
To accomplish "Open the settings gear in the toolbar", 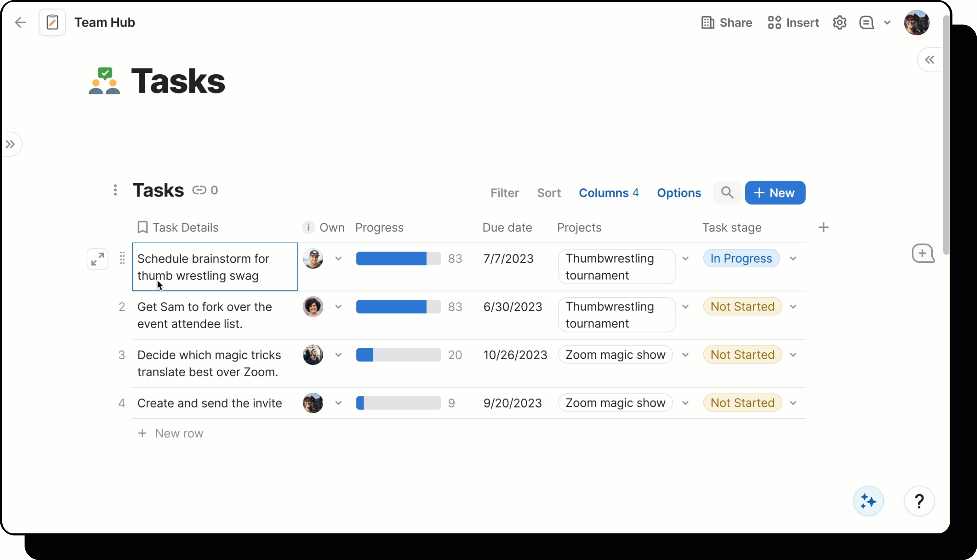I will (840, 22).
